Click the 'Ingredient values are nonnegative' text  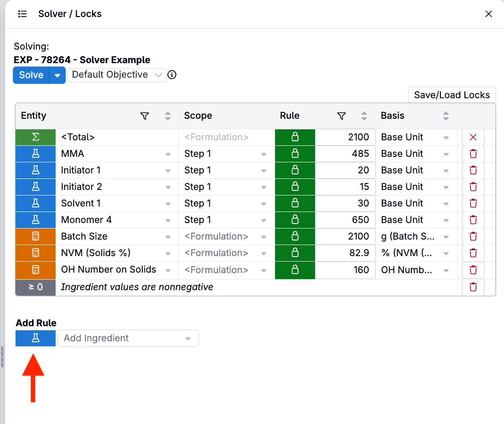click(x=137, y=287)
